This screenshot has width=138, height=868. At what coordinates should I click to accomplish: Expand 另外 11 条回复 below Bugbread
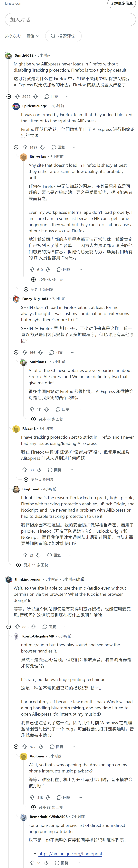coord(32,565)
